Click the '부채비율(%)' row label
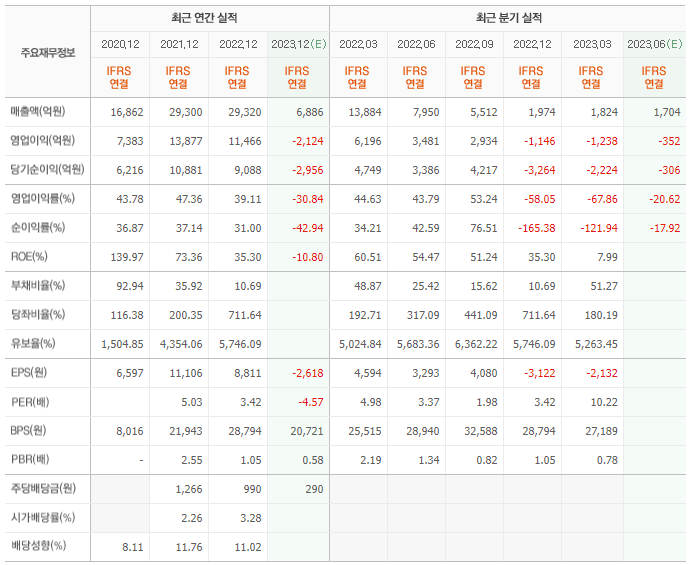Image resolution: width=691 pixels, height=565 pixels. [x=38, y=286]
